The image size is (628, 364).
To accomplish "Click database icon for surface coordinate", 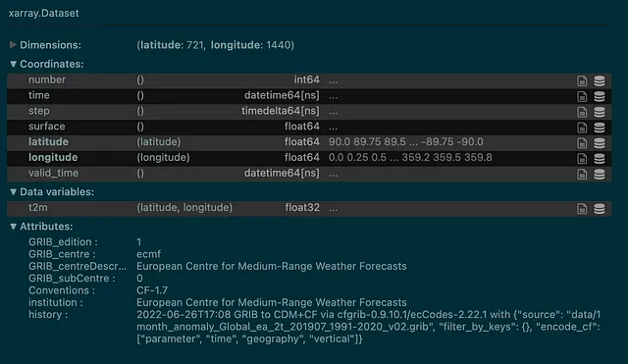I will point(600,128).
